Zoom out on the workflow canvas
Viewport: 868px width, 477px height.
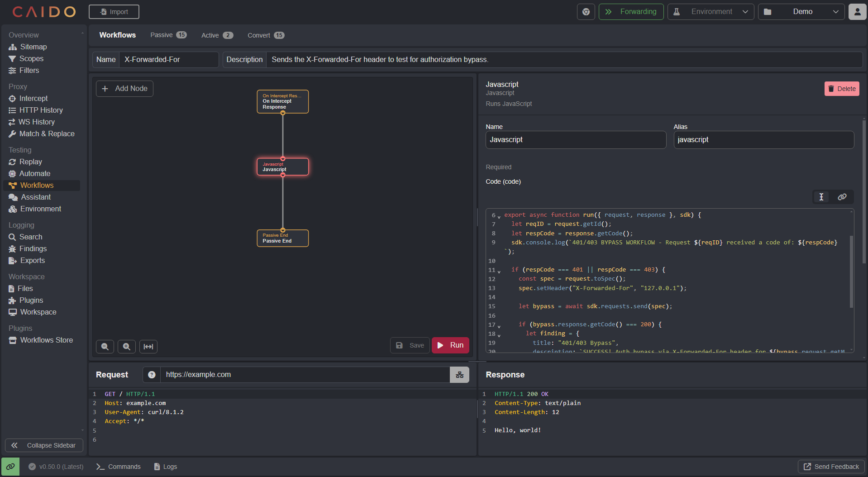pyautogui.click(x=105, y=346)
